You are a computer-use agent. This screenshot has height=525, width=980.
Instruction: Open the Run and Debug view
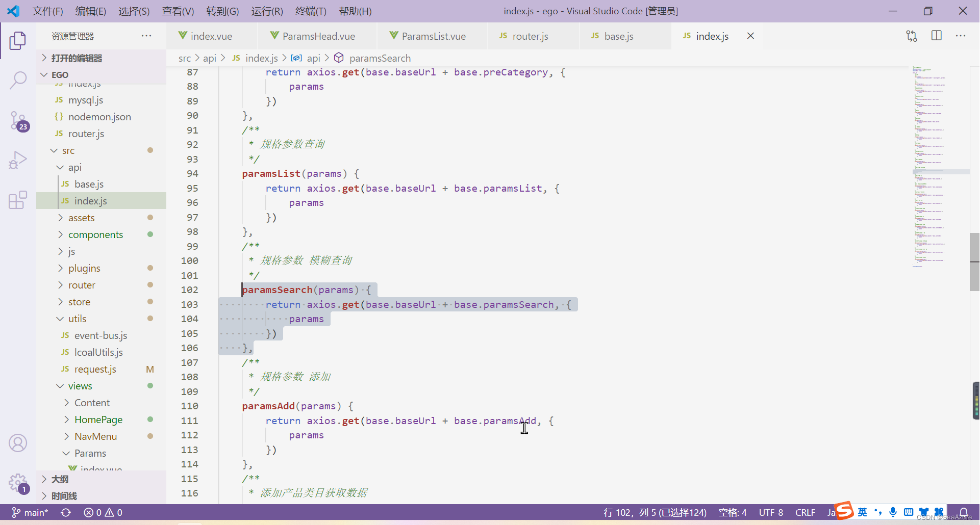[18, 160]
